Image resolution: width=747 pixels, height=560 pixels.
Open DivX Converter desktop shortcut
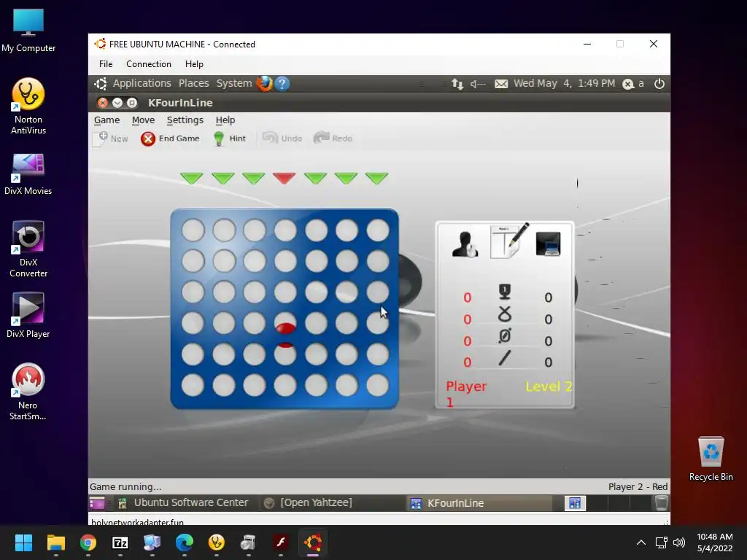pos(28,249)
